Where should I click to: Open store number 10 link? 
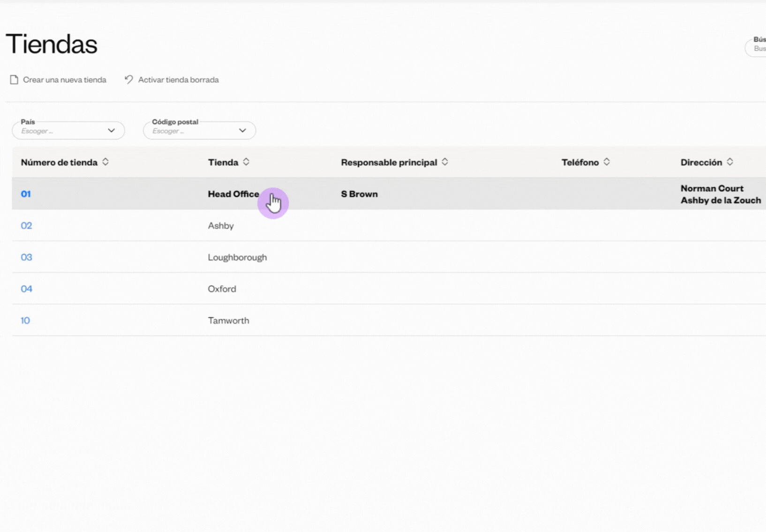pyautogui.click(x=25, y=321)
